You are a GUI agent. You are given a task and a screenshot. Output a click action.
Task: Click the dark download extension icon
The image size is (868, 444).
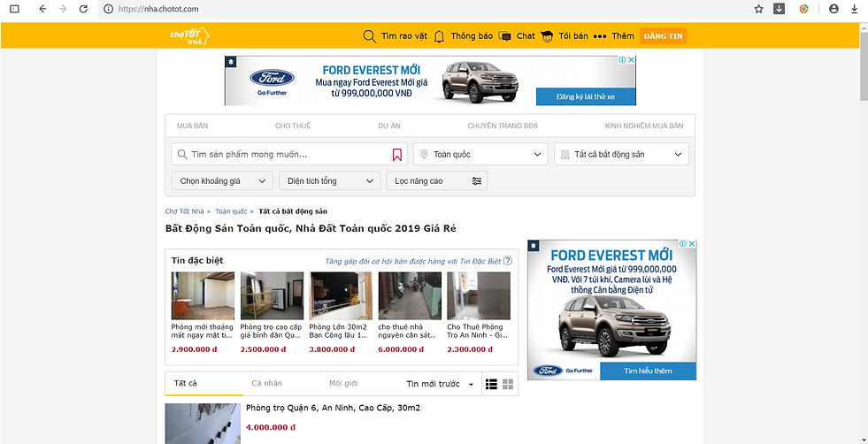click(x=779, y=9)
